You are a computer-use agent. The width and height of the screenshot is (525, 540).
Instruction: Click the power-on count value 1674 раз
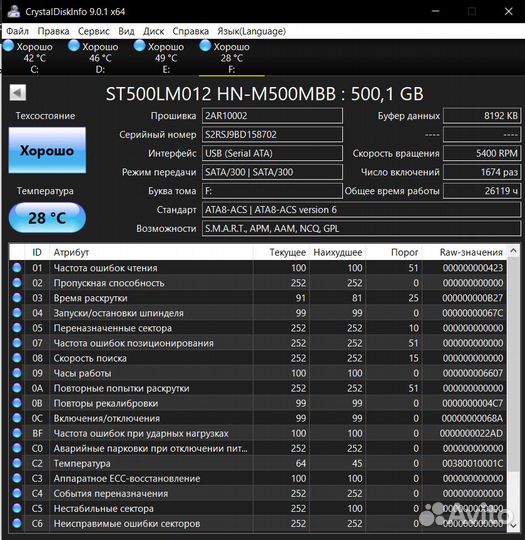[482, 172]
